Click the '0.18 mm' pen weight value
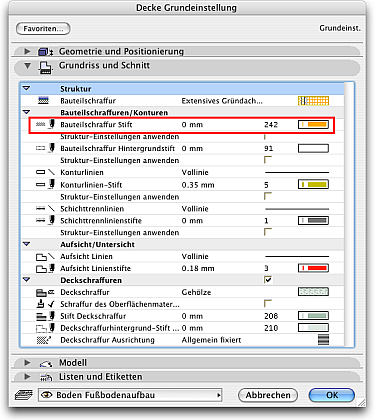This screenshot has width=375, height=420. pos(198,268)
